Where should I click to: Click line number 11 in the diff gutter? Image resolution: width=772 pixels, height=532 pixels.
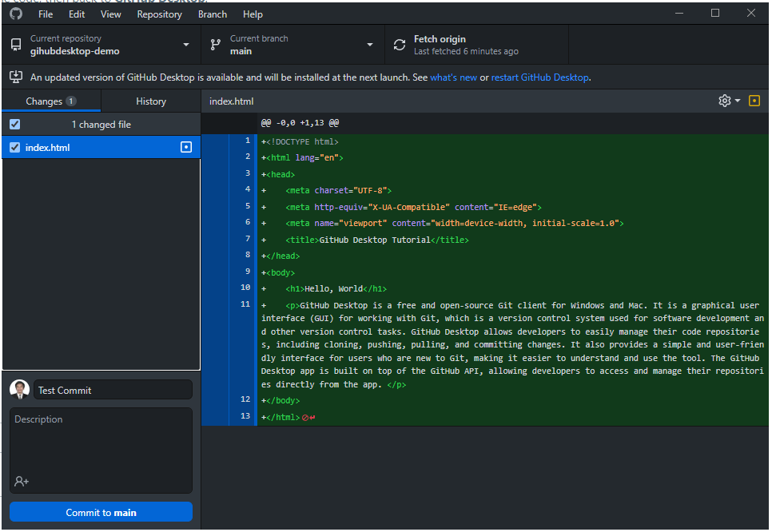point(245,304)
